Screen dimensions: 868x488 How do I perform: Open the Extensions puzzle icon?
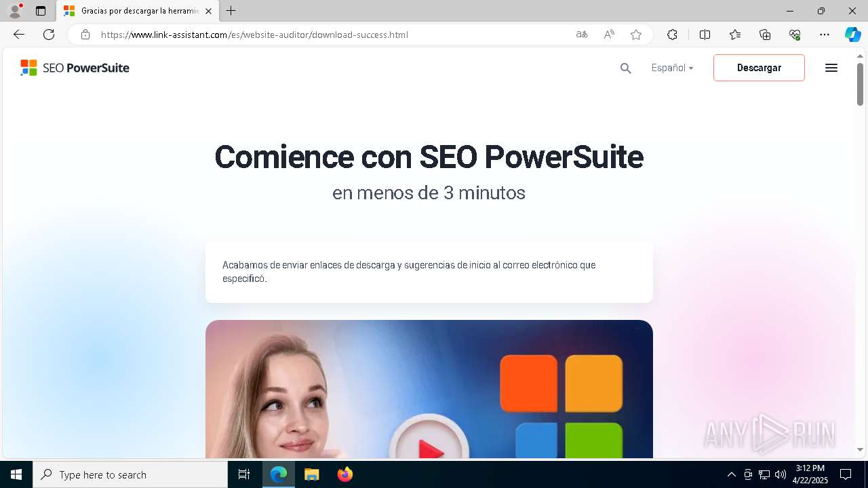pyautogui.click(x=672, y=35)
